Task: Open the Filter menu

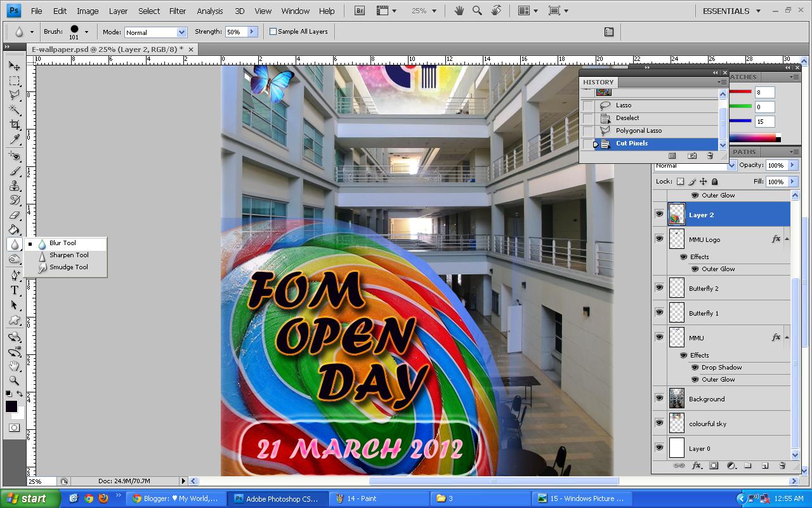Action: coord(178,11)
